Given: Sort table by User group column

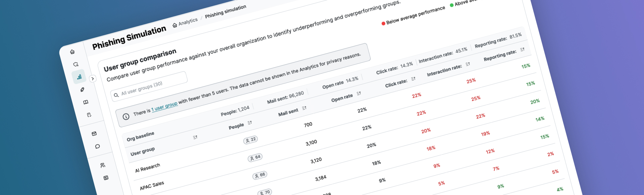Looking at the screenshot, I should 195,137.
